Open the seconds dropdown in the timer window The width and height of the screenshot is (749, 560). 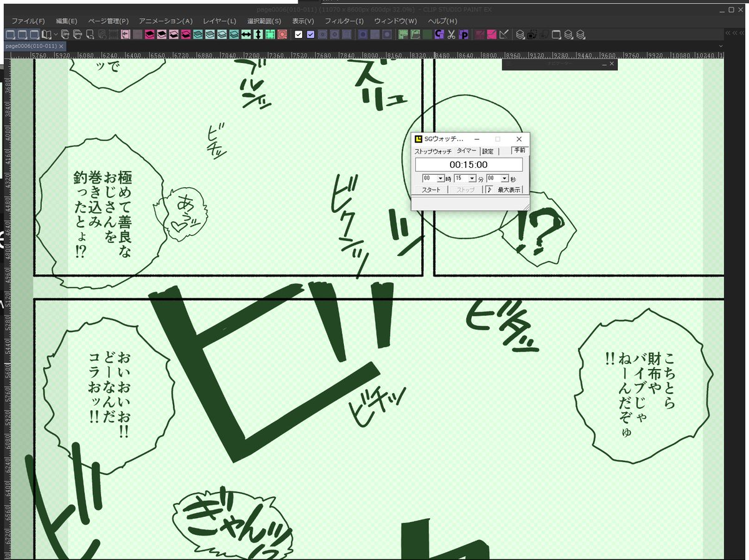[504, 179]
